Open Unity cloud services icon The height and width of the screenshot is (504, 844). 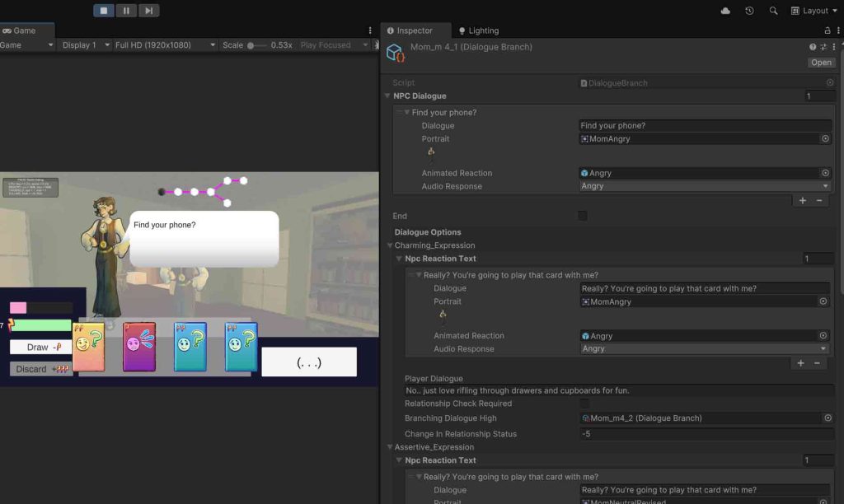pyautogui.click(x=725, y=11)
